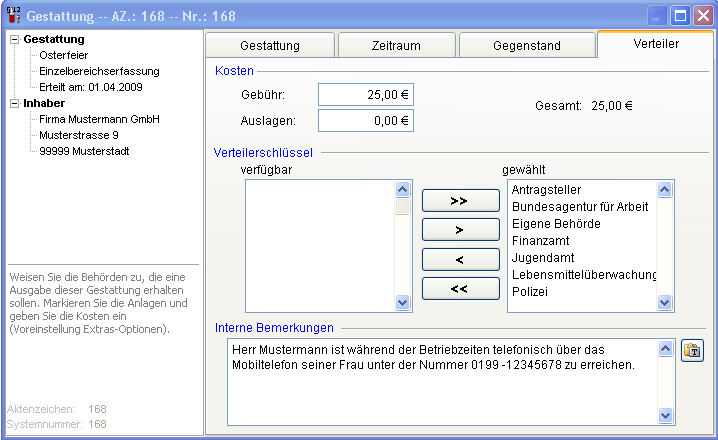Image resolution: width=718 pixels, height=440 pixels.
Task: Remove all entries with << button
Action: click(459, 289)
